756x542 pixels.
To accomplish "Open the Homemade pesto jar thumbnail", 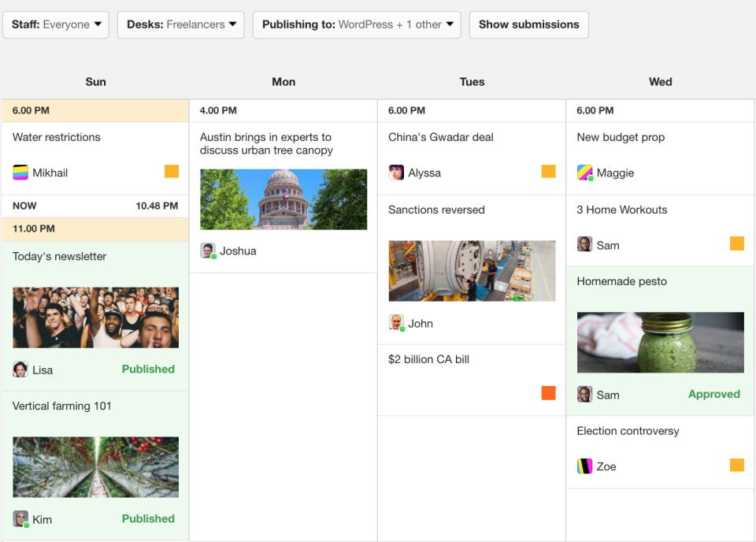I will 660,343.
